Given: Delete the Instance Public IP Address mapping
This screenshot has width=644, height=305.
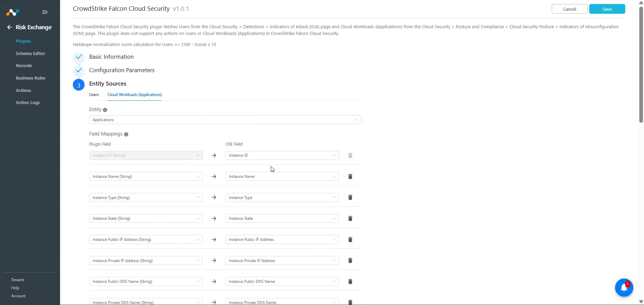Looking at the screenshot, I should click(x=350, y=240).
